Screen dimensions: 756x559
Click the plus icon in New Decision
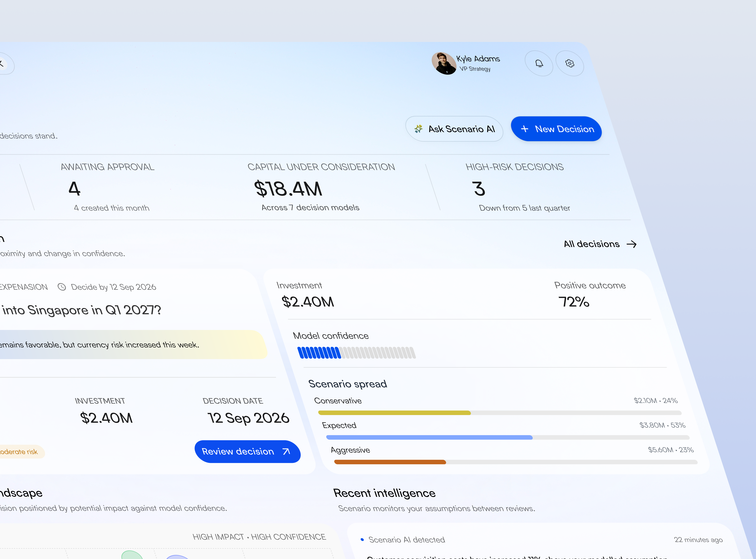click(525, 129)
